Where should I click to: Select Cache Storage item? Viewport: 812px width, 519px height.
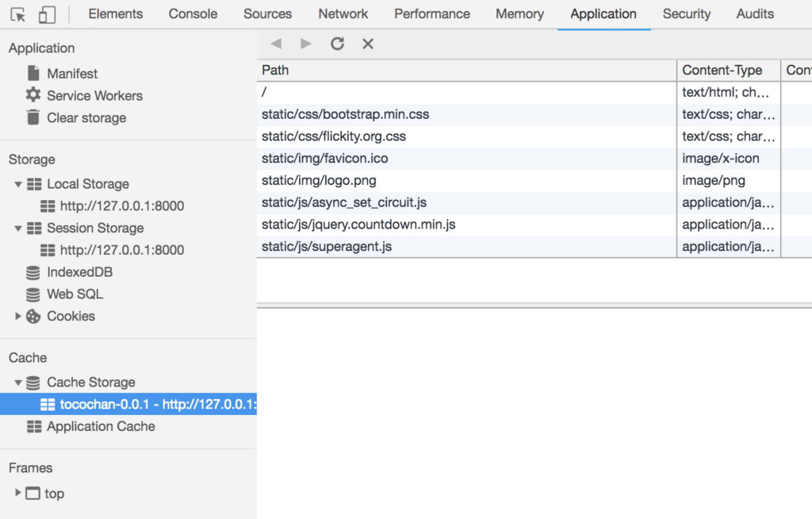point(90,383)
